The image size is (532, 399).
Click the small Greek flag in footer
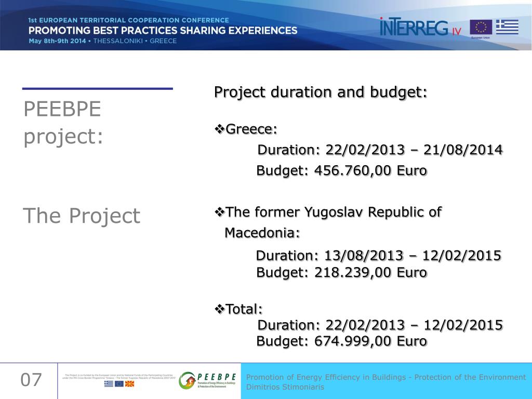point(109,384)
